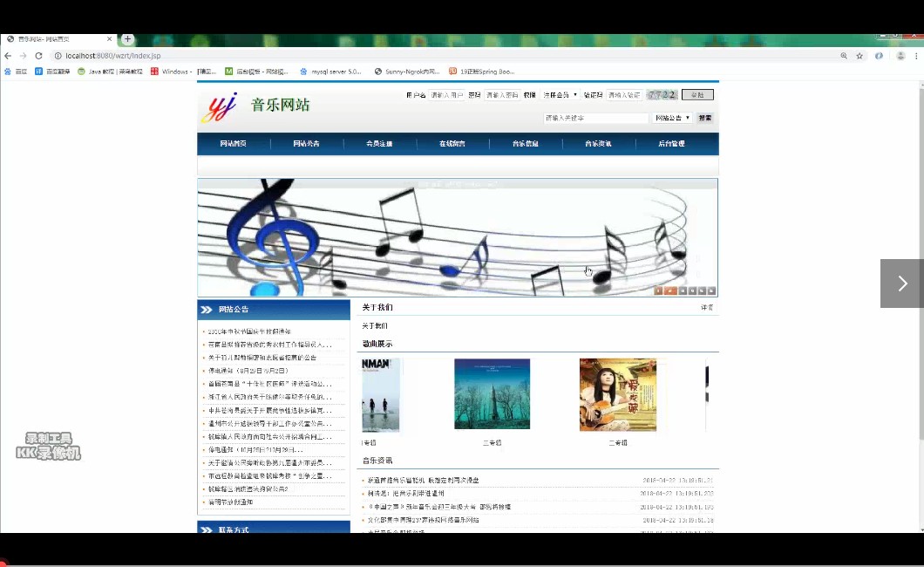The height and width of the screenshot is (567, 924).
Task: Open the 后台模板 bookmark
Action: point(256,72)
